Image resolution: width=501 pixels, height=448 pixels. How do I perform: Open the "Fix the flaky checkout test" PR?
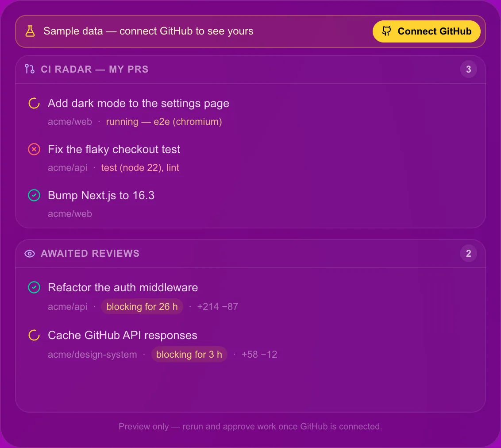click(x=114, y=149)
